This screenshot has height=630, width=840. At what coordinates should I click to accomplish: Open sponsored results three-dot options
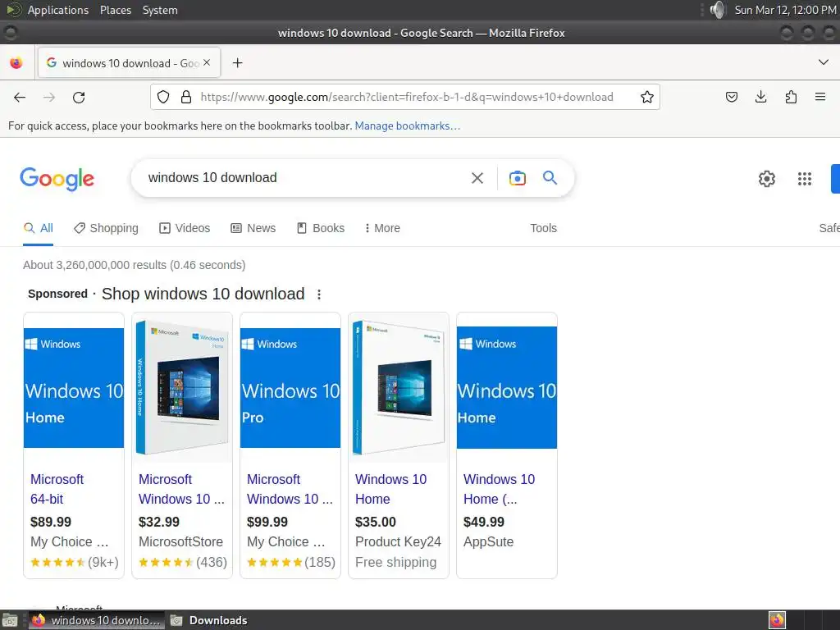pos(319,294)
